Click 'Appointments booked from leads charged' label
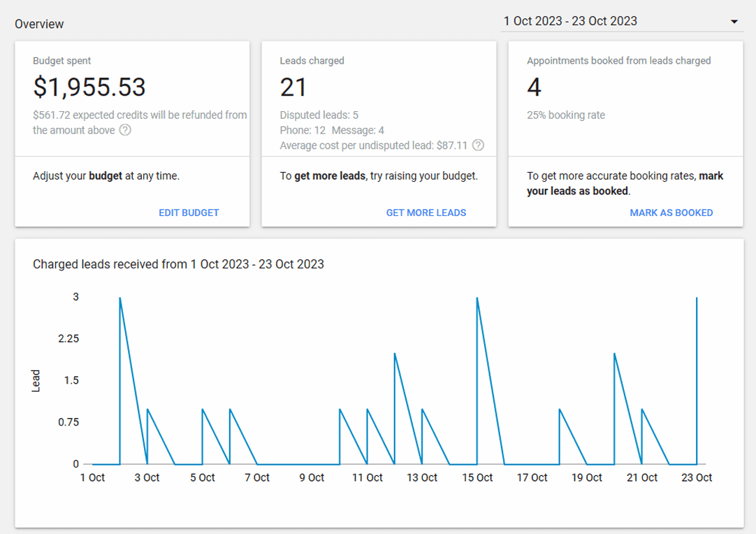 (618, 61)
